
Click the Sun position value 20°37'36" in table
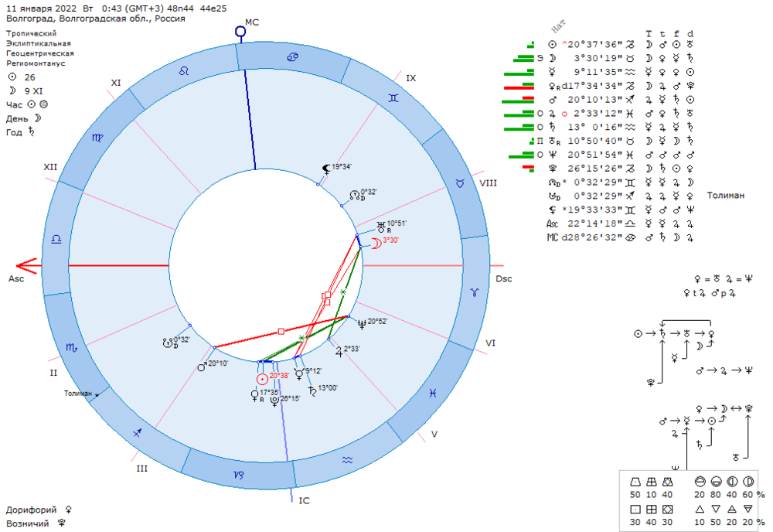[594, 44]
